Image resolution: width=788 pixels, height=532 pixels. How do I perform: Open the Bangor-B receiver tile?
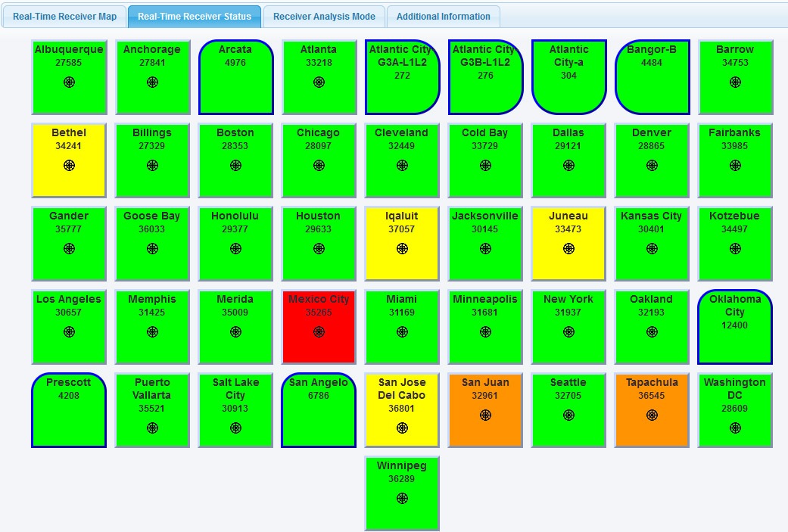pyautogui.click(x=652, y=77)
